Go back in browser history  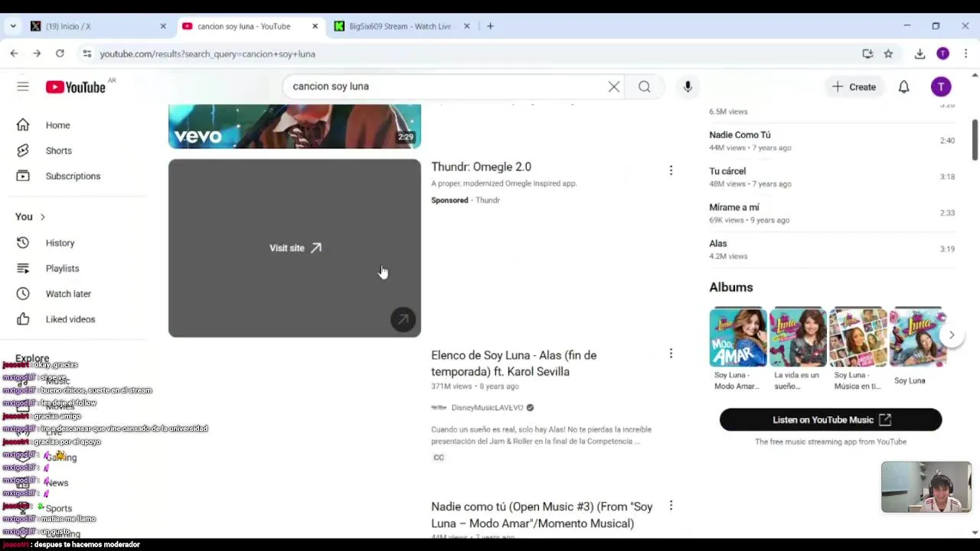coord(14,54)
